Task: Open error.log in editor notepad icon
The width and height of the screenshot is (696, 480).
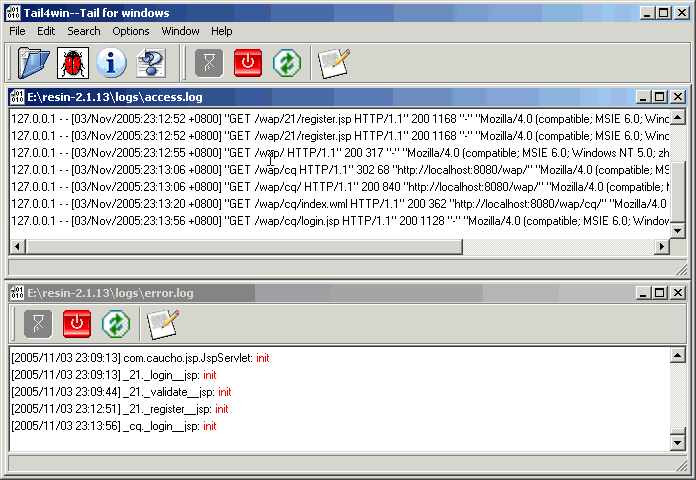Action: 163,324
